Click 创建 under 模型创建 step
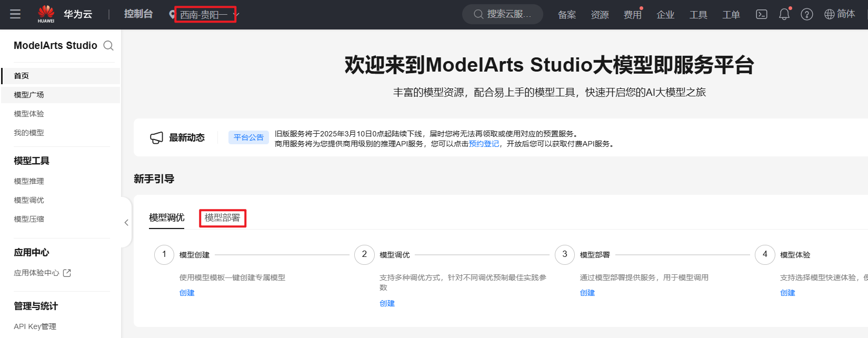This screenshot has height=338, width=868. (x=187, y=293)
